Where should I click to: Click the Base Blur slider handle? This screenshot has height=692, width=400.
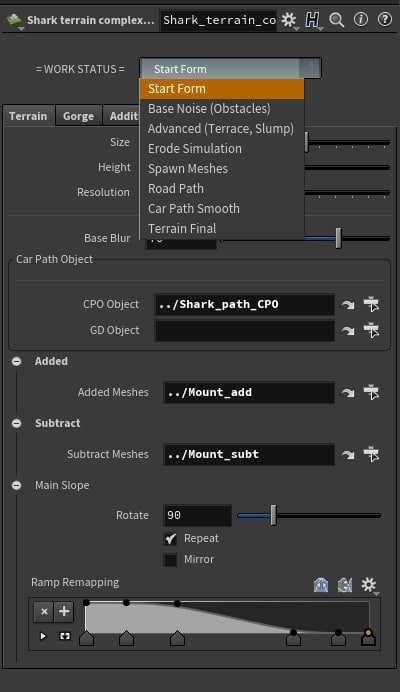(x=338, y=238)
